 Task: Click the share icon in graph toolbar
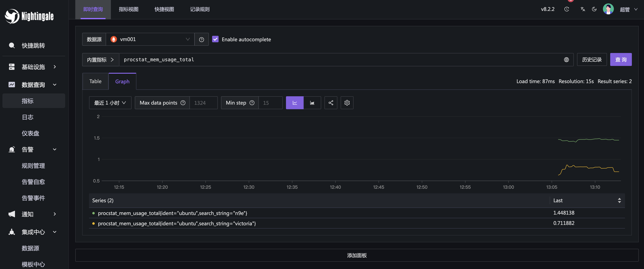pos(331,103)
